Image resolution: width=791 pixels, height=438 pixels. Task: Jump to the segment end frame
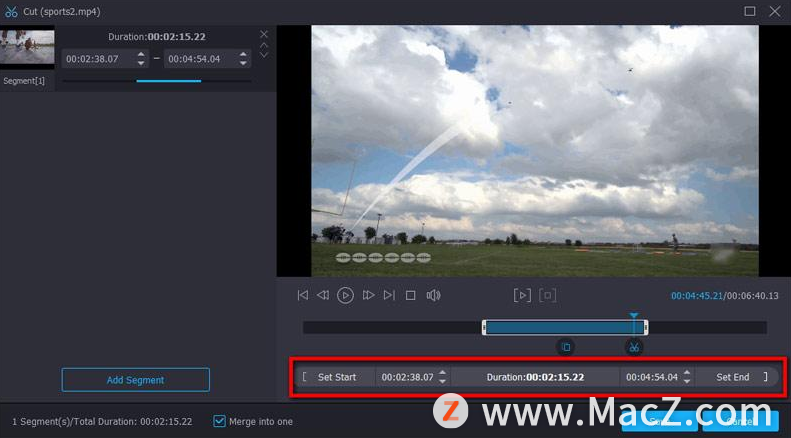point(389,295)
